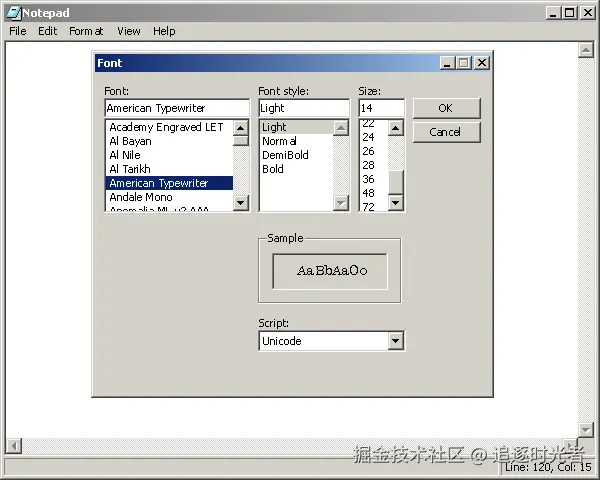Click the font list scrollbar thumb
This screenshot has height=480, width=600.
coord(241,140)
